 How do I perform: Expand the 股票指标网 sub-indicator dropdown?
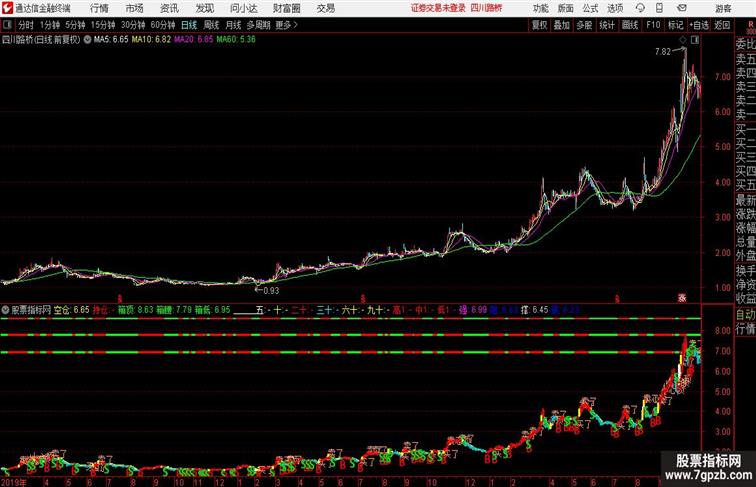pos(5,310)
